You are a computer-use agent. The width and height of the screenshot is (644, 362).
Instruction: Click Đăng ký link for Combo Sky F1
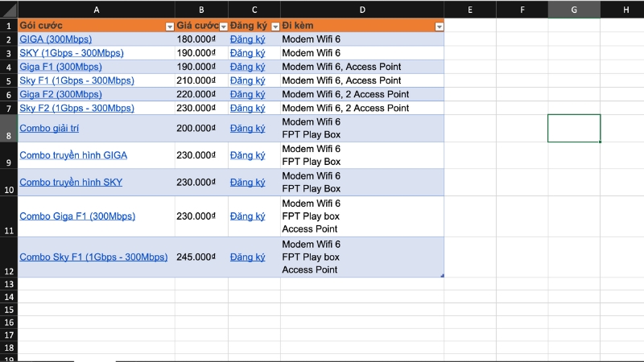tap(247, 257)
